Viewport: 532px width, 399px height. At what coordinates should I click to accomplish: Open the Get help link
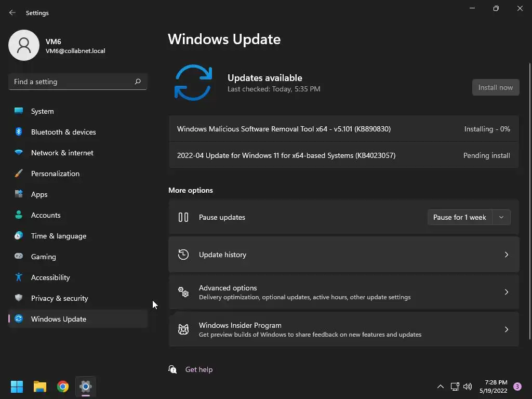(x=199, y=369)
